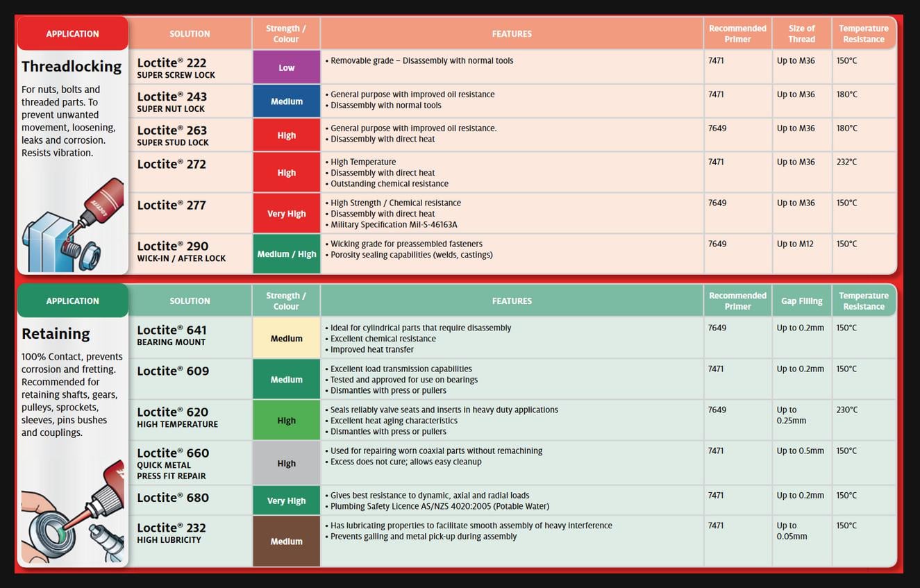Click the Threadlocking heading
The width and height of the screenshot is (920, 588).
[72, 67]
